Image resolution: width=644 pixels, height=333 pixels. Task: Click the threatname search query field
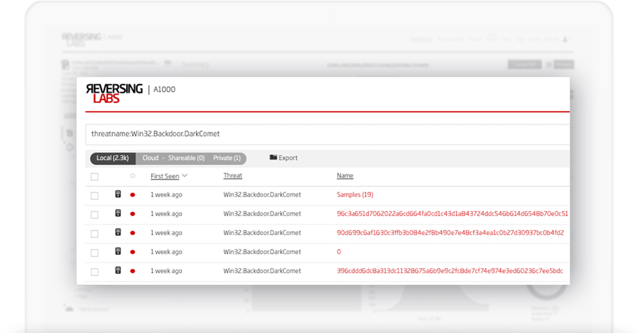328,134
